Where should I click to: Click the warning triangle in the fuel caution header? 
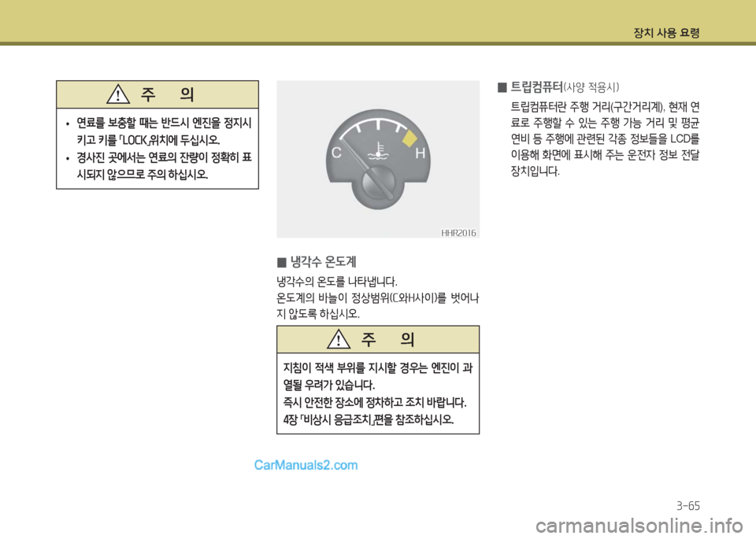point(118,94)
